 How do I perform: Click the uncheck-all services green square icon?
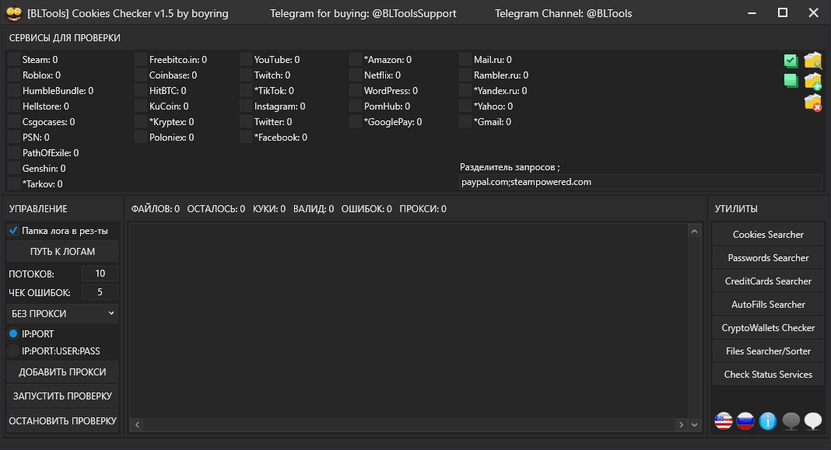tap(790, 81)
